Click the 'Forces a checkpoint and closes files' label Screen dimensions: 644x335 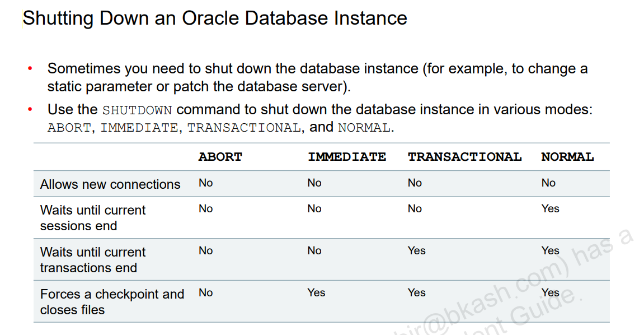112,302
